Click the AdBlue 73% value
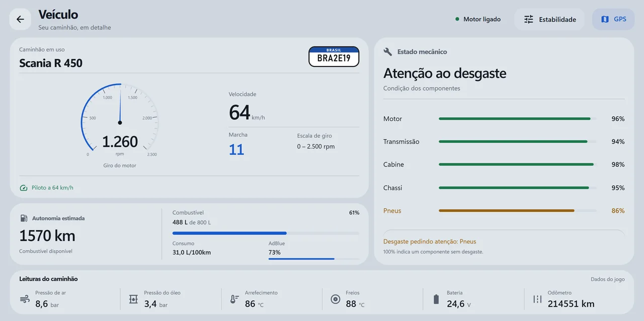Viewport: 644px width, 321px height. pos(275,252)
